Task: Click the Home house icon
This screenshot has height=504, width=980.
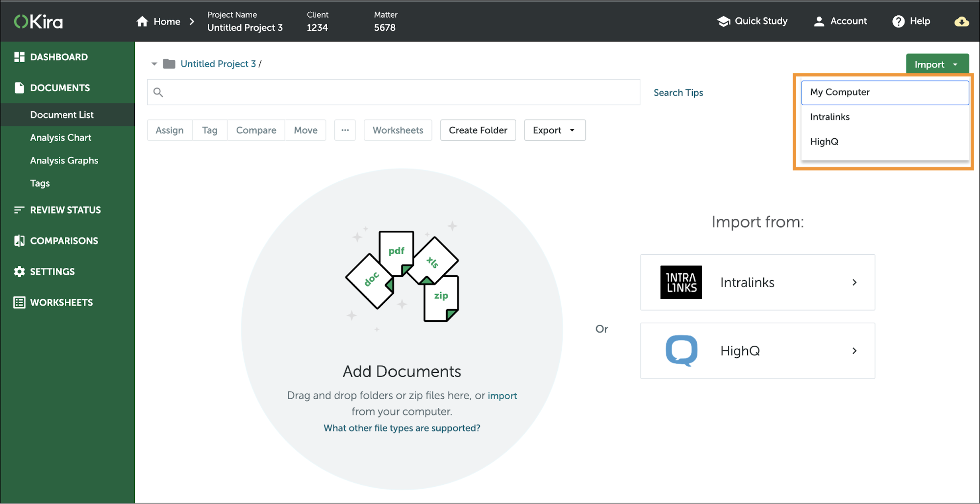Action: coord(142,22)
